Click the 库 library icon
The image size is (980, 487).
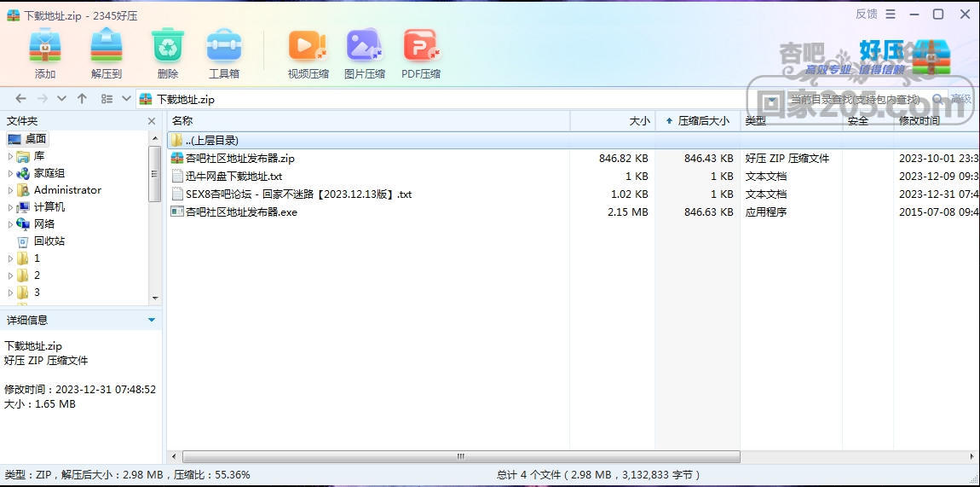23,156
